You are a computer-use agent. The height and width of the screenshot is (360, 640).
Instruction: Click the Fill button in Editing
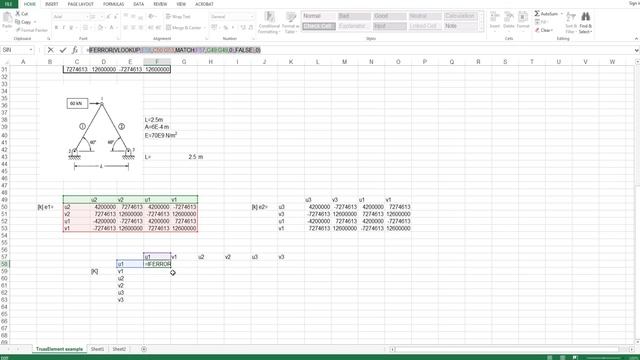point(541,22)
